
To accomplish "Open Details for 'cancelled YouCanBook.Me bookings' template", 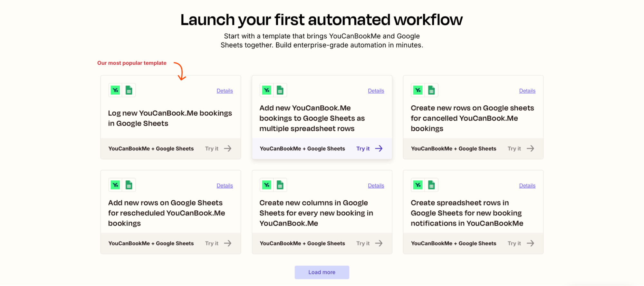I will [527, 91].
